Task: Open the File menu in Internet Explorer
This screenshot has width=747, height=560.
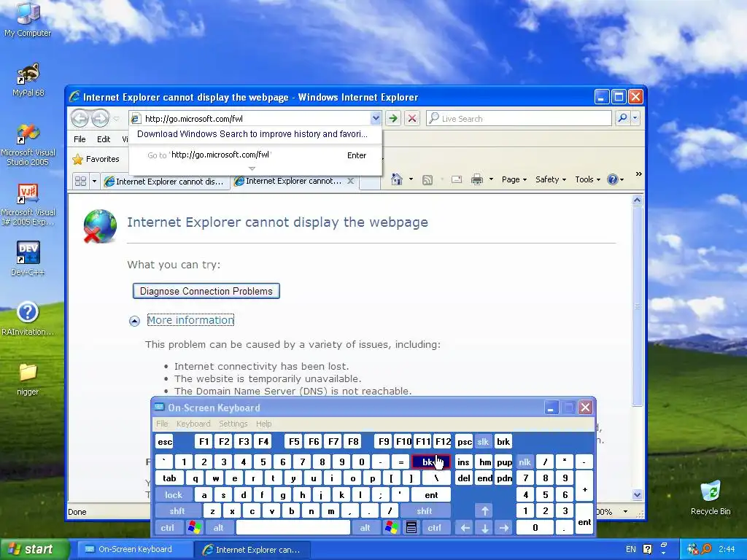Action: click(x=80, y=139)
